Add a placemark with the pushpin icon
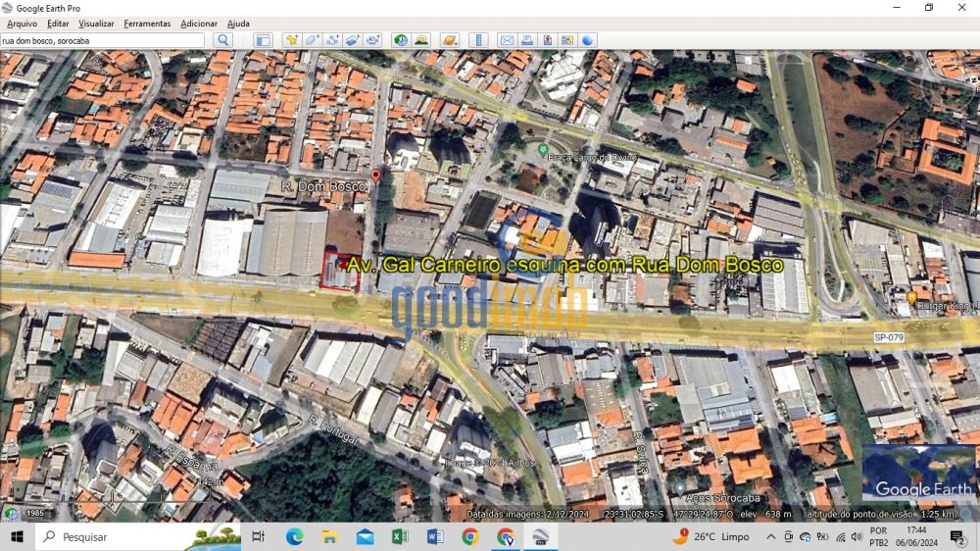This screenshot has width=980, height=551. click(291, 40)
